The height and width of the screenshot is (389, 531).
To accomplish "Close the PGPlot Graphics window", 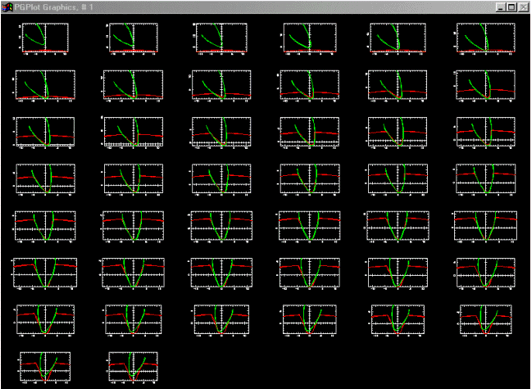I will tap(523, 7).
